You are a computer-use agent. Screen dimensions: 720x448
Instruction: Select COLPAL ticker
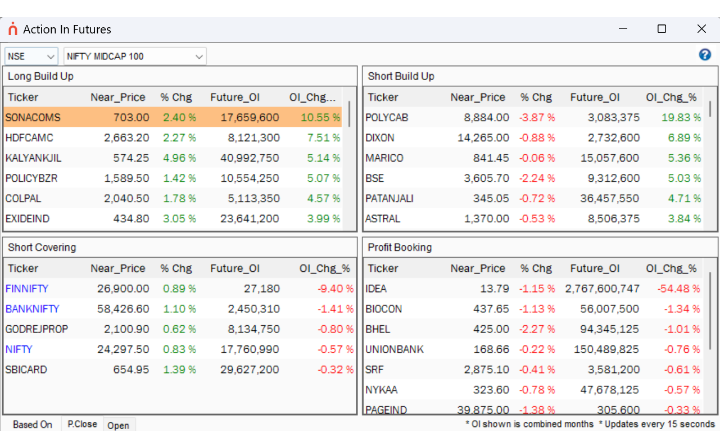[x=23, y=198]
